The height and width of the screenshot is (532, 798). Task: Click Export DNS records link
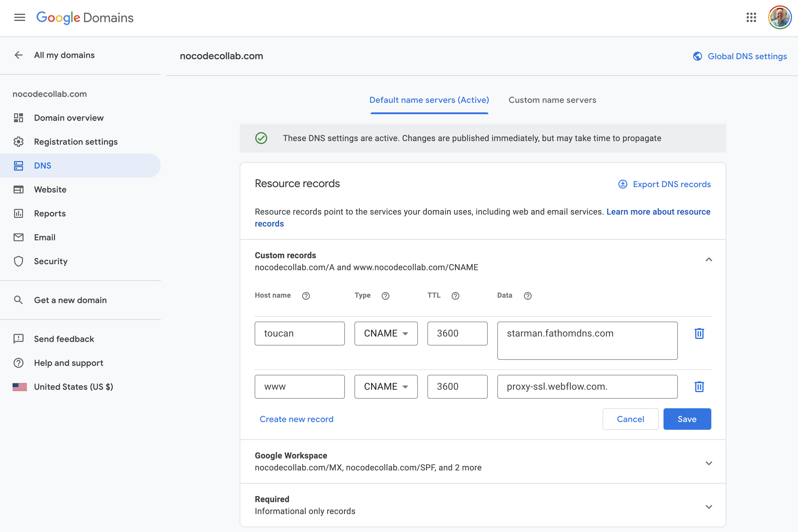pos(672,184)
